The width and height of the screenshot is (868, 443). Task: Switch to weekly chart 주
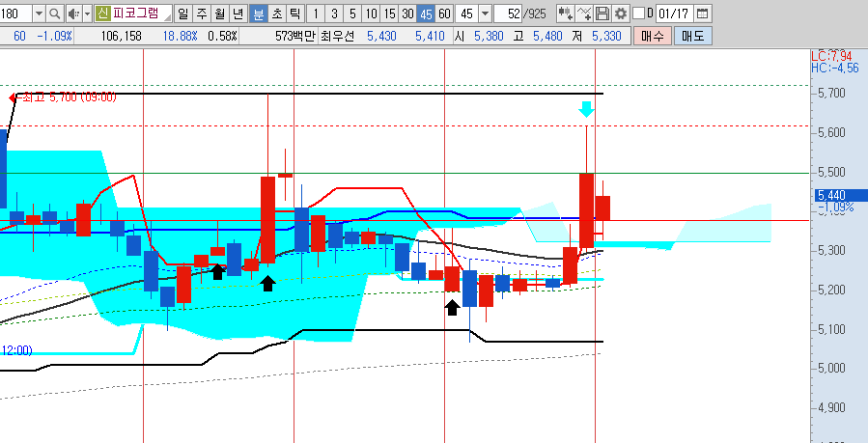[201, 13]
